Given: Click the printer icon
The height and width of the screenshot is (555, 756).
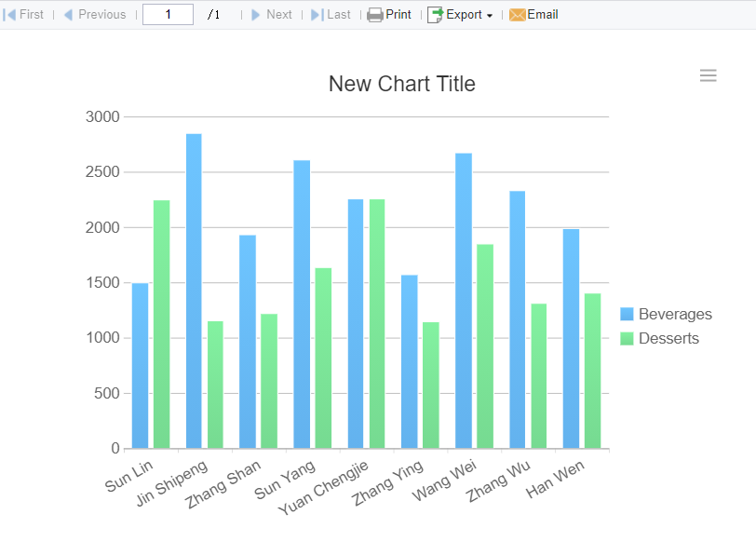Looking at the screenshot, I should 374,15.
